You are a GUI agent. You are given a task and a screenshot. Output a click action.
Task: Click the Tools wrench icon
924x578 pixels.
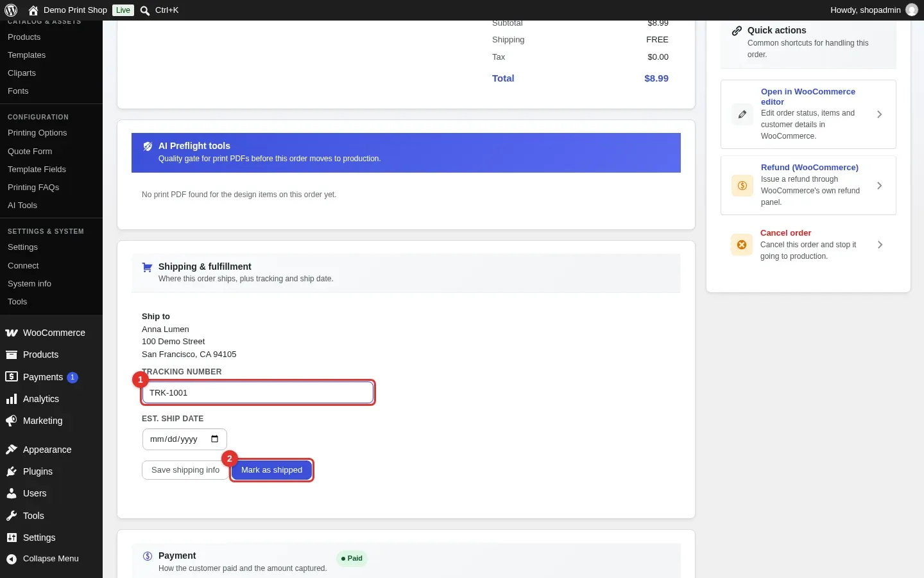pyautogui.click(x=12, y=516)
